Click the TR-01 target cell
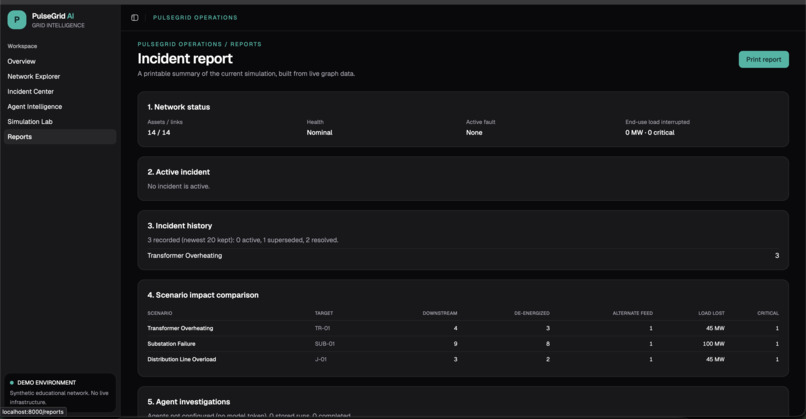The image size is (806, 419). click(x=322, y=328)
